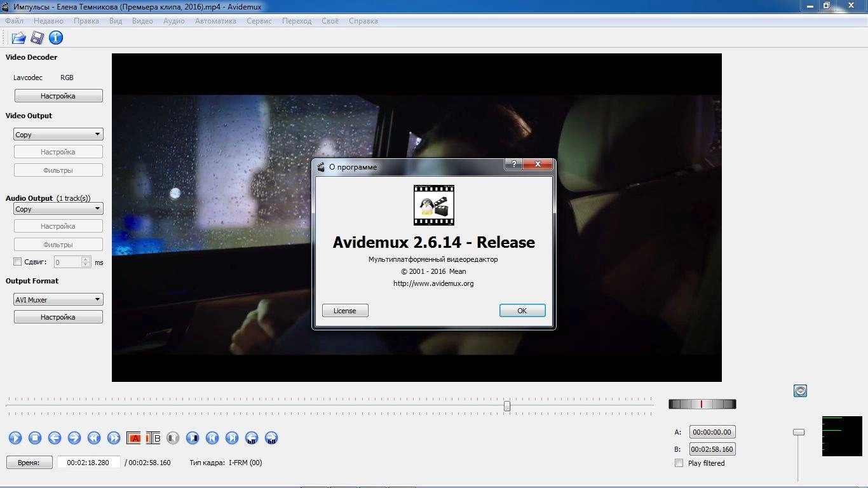Click the timeline position slider handle

(x=507, y=405)
